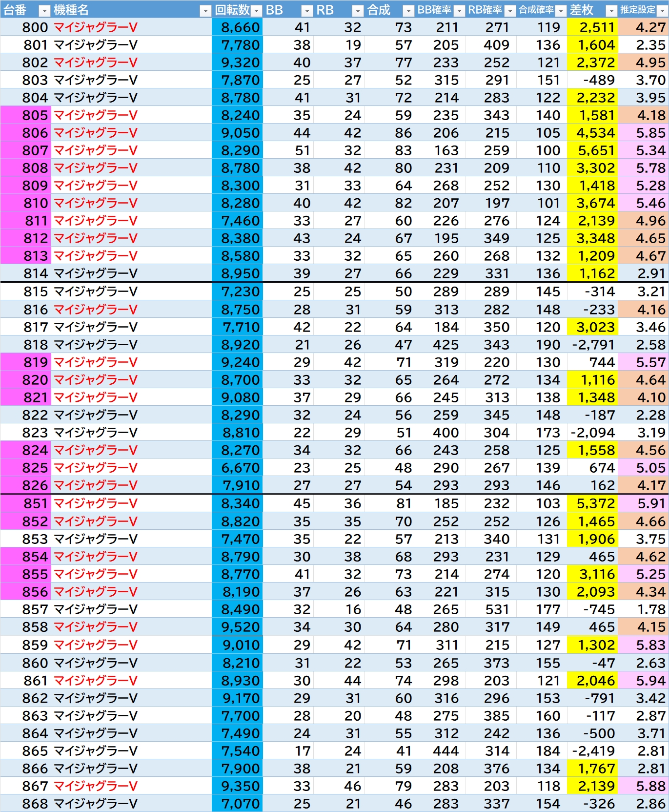Select the 差枚 cell -2,791
Image resolution: width=669 pixels, height=812 pixels.
[x=592, y=345]
